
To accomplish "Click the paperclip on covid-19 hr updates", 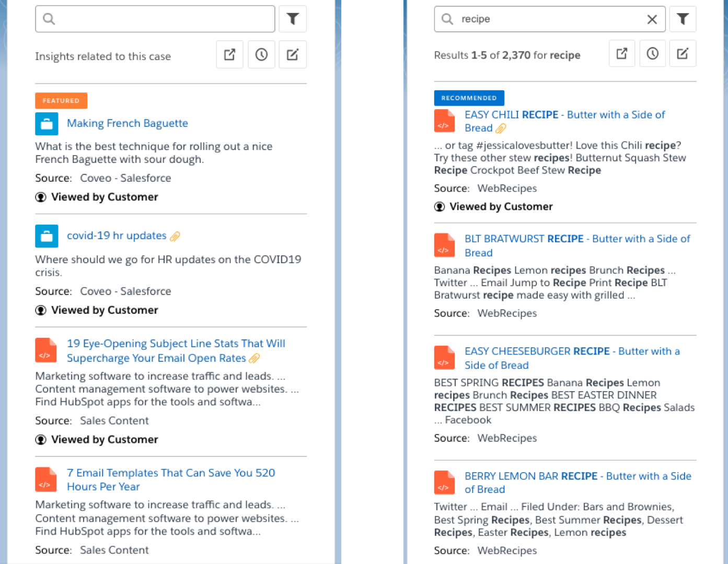I will (175, 236).
